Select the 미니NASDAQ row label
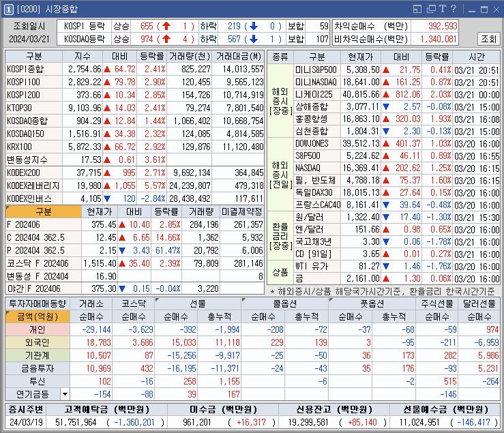This screenshot has width=504, height=433. click(316, 83)
